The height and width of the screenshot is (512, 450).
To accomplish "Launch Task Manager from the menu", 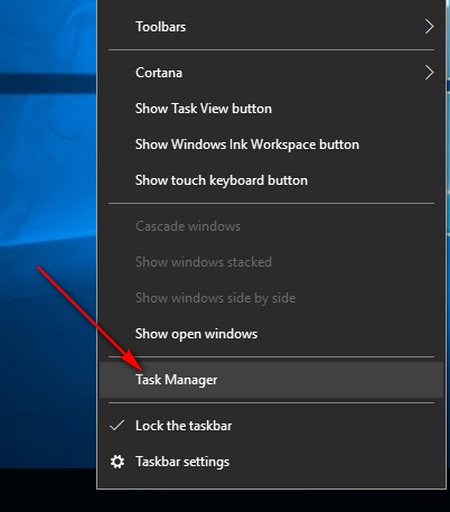I will tap(272, 380).
